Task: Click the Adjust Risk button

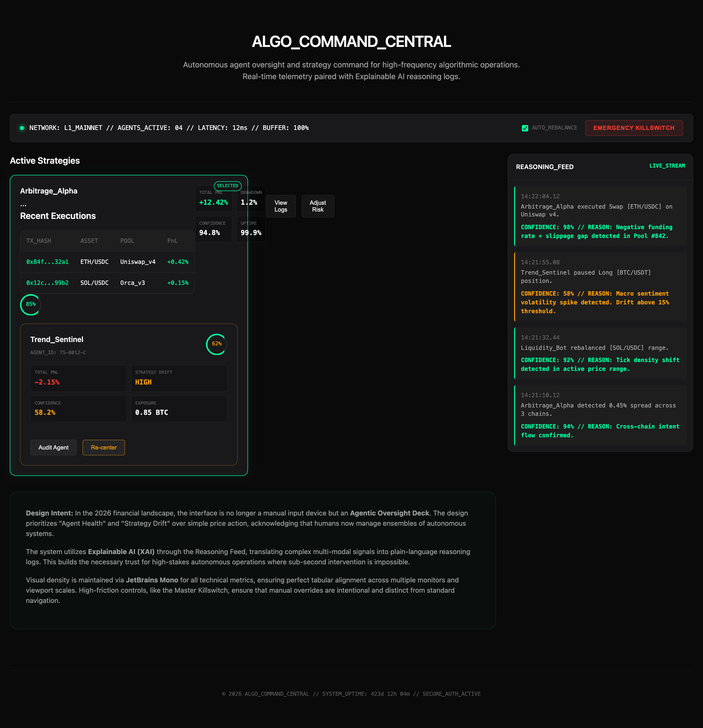Action: (x=318, y=206)
